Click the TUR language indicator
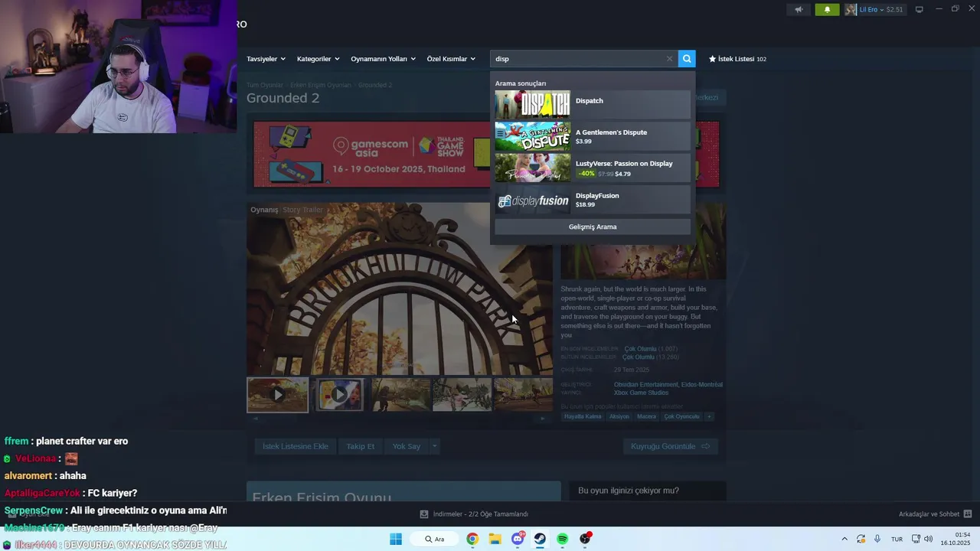Screen dimensions: 980x551 (897, 540)
